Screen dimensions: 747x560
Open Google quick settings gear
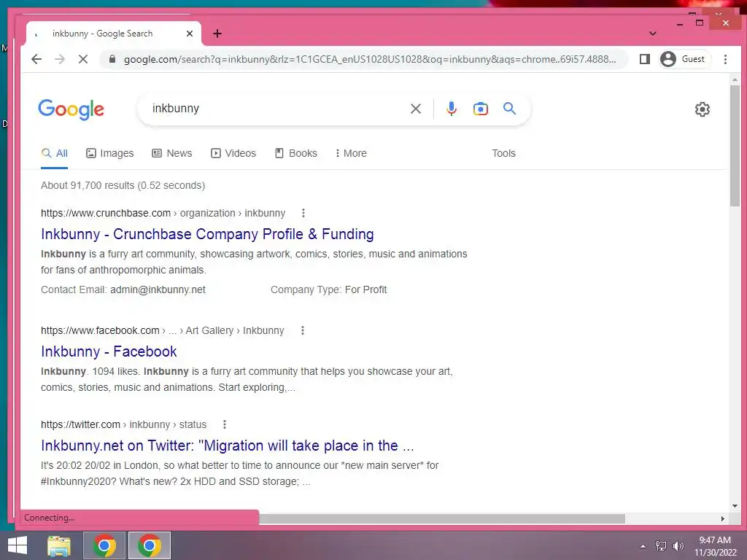pyautogui.click(x=702, y=109)
